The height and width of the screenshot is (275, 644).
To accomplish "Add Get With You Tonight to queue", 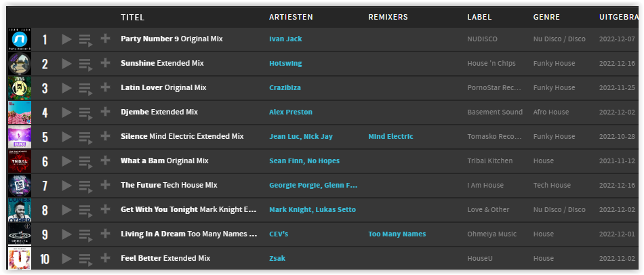I will (x=85, y=211).
